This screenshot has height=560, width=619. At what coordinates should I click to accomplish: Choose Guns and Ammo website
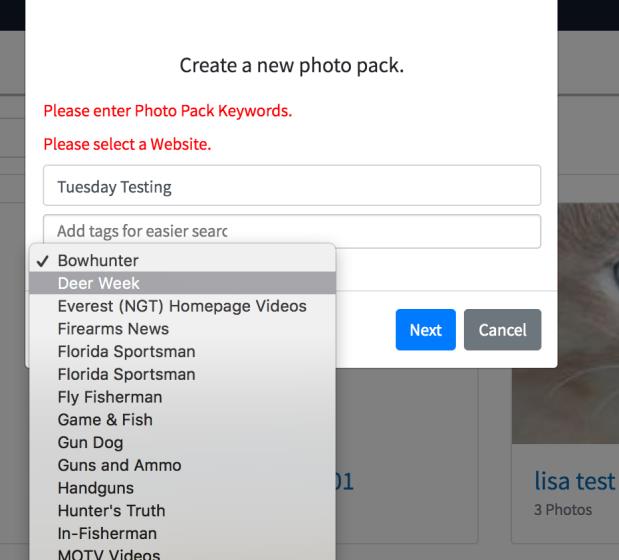coord(182,465)
